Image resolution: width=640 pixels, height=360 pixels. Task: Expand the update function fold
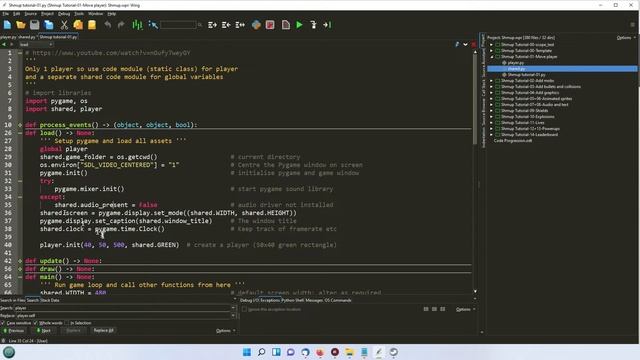point(20,261)
